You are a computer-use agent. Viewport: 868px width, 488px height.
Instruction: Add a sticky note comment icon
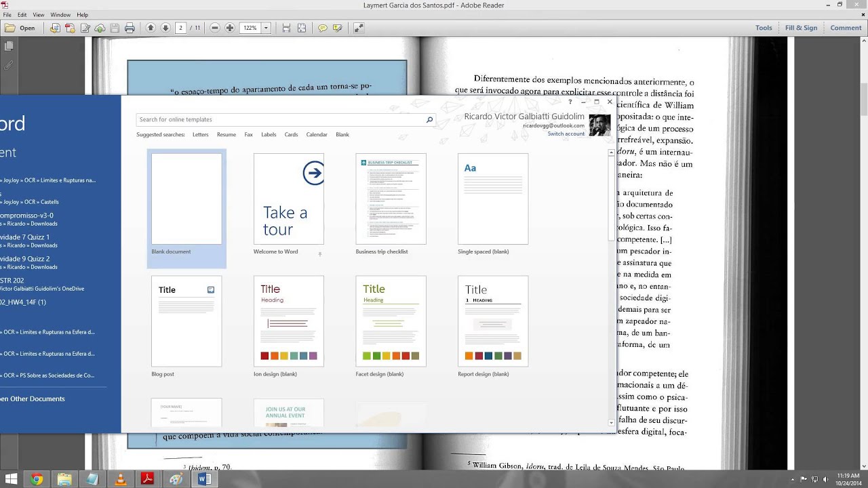click(323, 28)
